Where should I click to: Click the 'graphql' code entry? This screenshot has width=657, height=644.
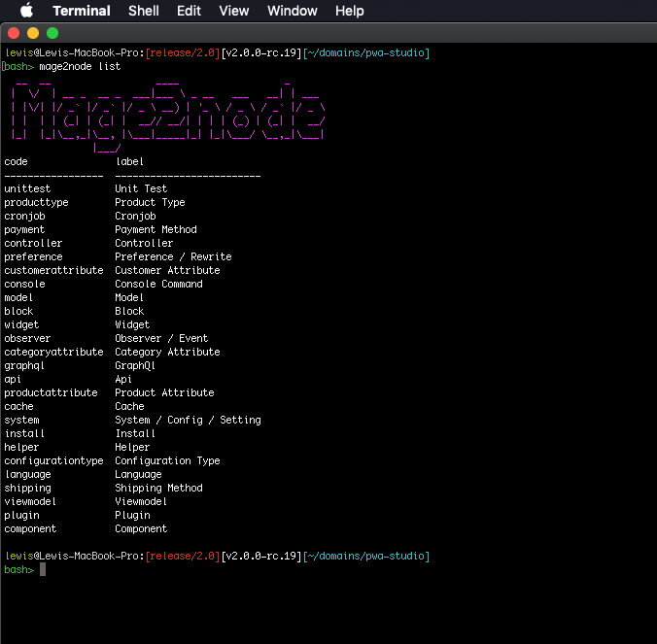click(24, 366)
